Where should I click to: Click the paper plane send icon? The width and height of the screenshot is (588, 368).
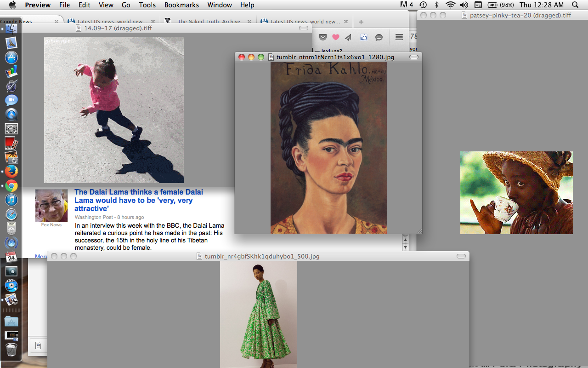pos(349,37)
